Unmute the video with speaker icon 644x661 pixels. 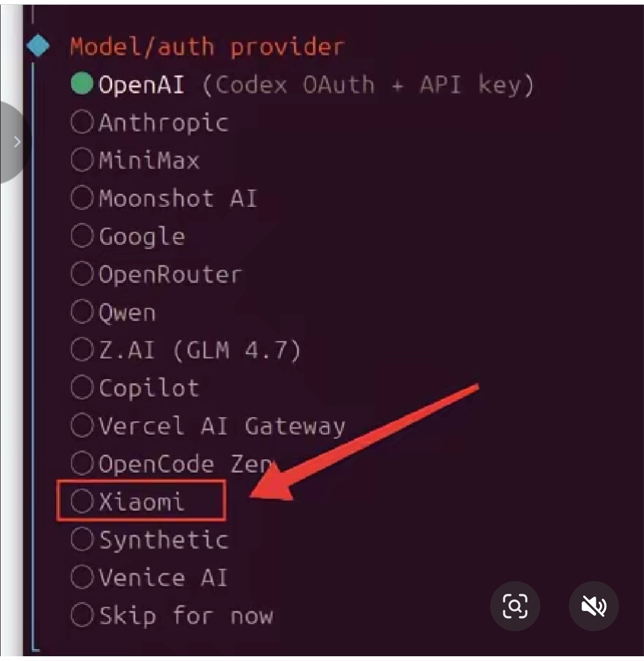click(x=594, y=607)
